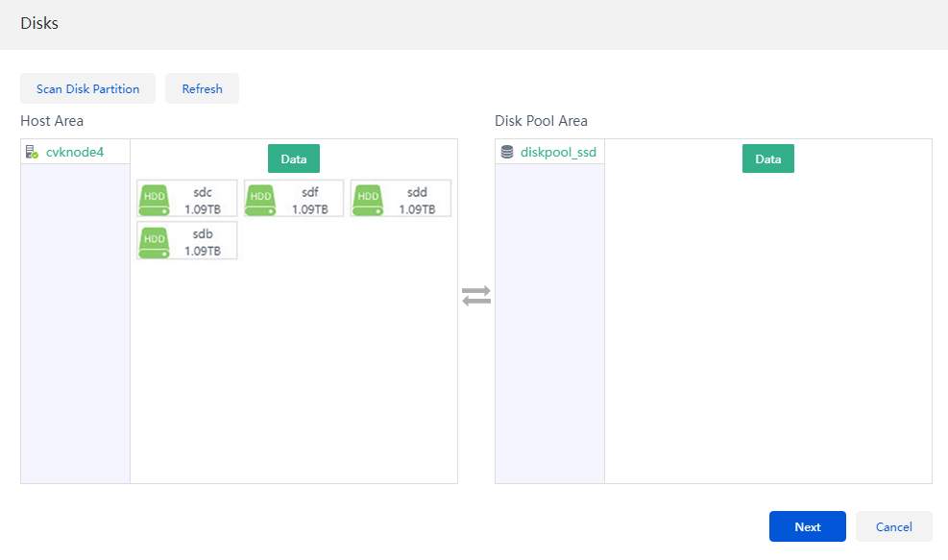Screen dimensions: 948x560
Task: Select the sdb 1.09TB disk label
Action: (x=203, y=242)
